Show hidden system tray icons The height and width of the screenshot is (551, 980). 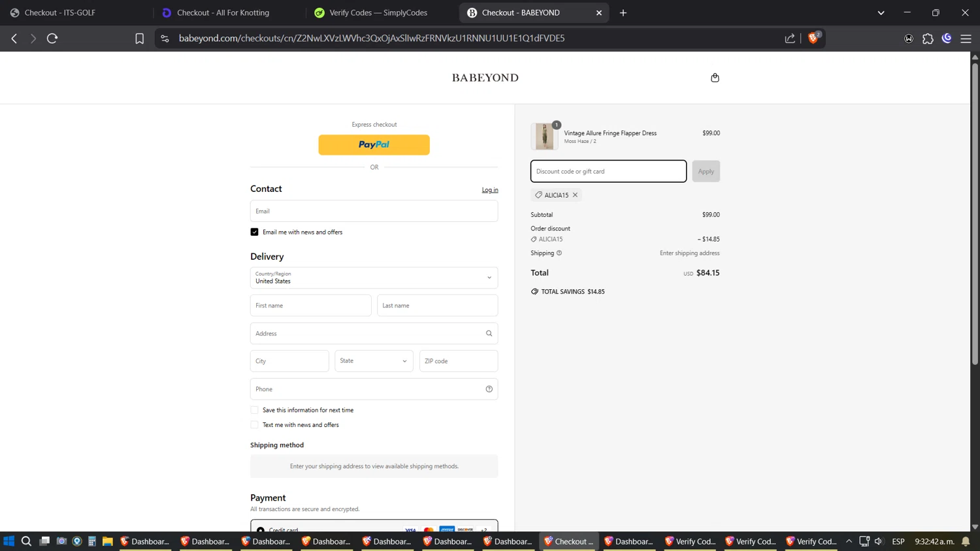(849, 541)
